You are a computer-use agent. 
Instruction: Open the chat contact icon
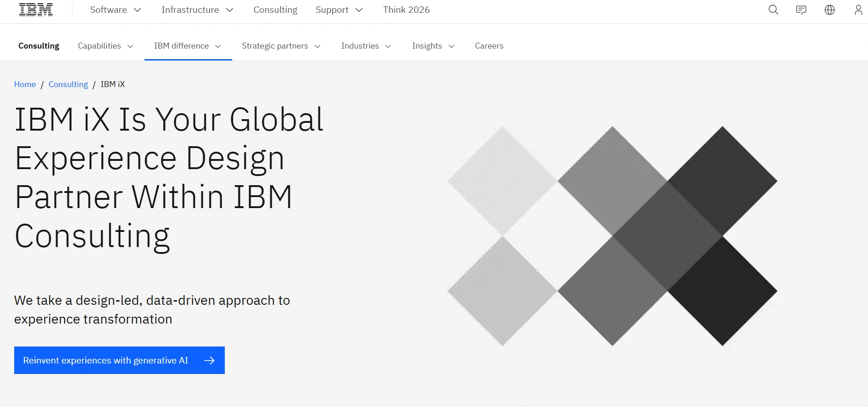(801, 10)
